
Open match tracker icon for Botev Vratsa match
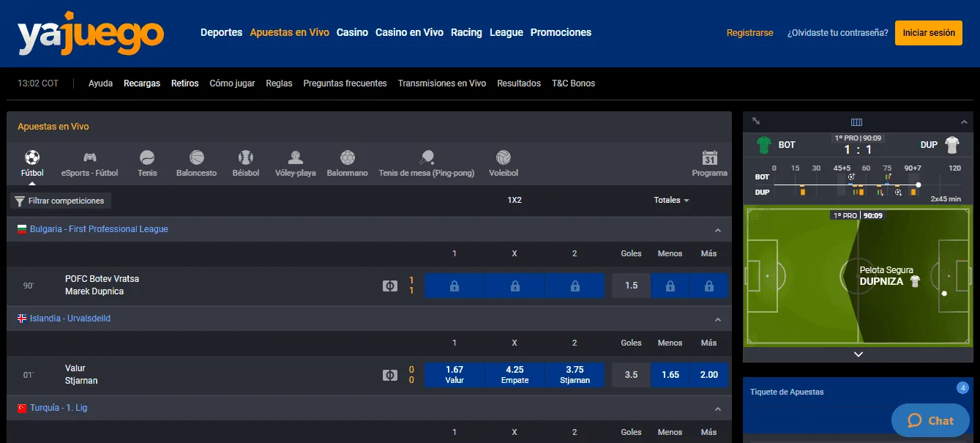[x=390, y=286]
